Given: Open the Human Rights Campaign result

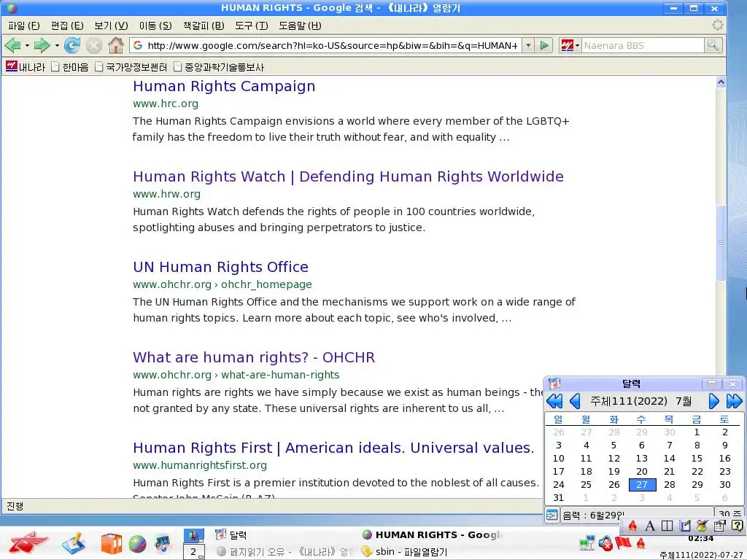Looking at the screenshot, I should [x=224, y=86].
